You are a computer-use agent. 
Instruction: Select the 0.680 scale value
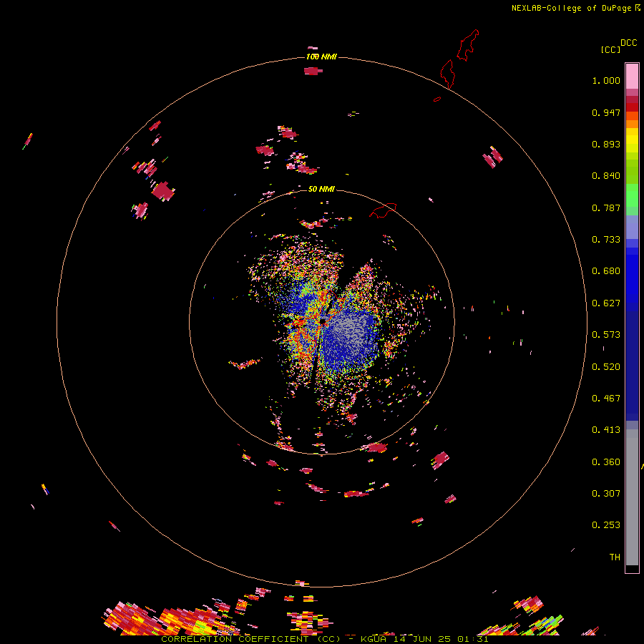point(606,271)
